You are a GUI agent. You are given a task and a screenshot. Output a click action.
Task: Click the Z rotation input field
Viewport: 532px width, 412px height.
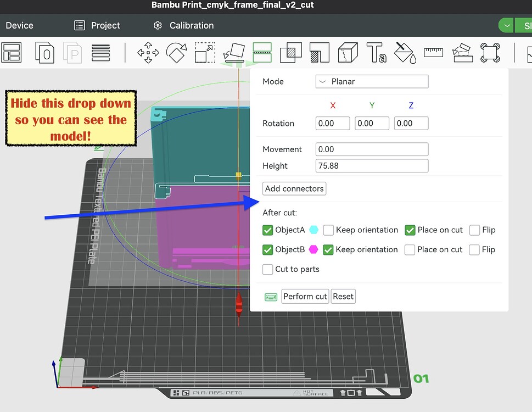coord(411,123)
